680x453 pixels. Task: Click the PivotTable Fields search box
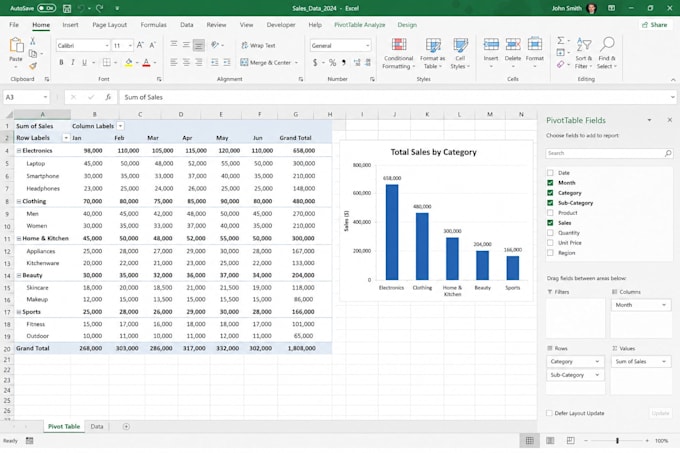click(609, 153)
